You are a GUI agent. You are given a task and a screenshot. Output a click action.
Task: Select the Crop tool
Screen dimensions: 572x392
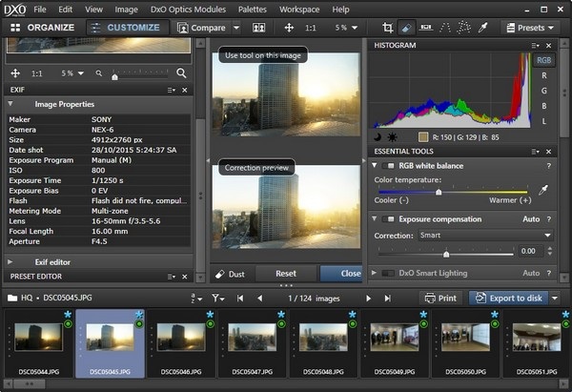click(x=387, y=28)
